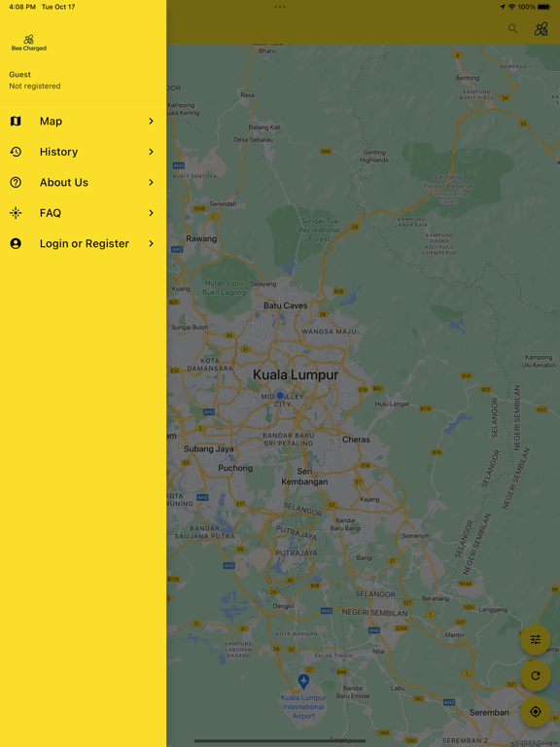Click the refresh map button

coord(536,676)
